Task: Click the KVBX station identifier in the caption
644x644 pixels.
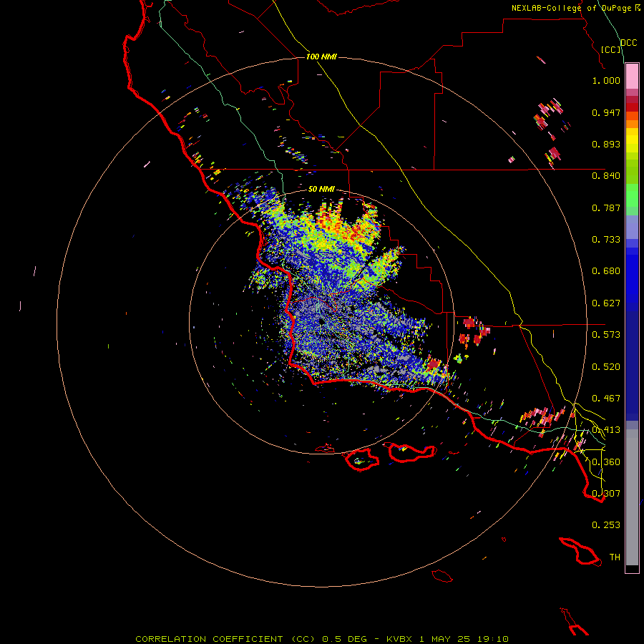Action: click(401, 639)
